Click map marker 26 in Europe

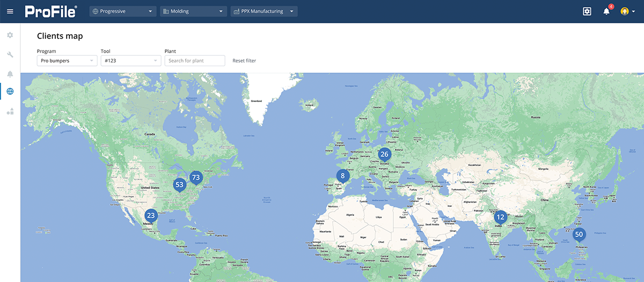click(384, 155)
